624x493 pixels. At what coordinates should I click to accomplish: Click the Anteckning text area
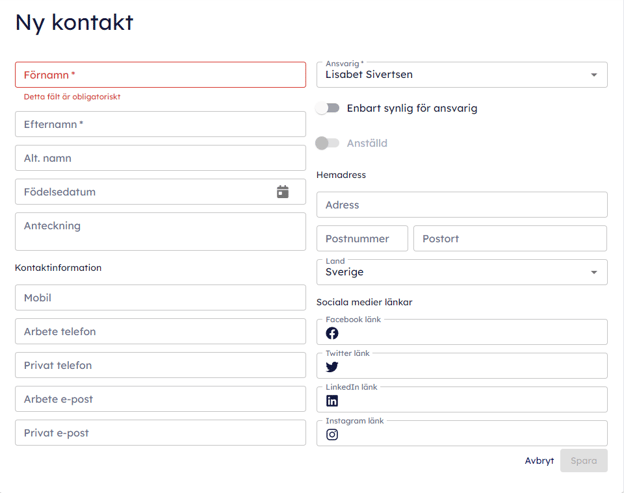pyautogui.click(x=160, y=231)
